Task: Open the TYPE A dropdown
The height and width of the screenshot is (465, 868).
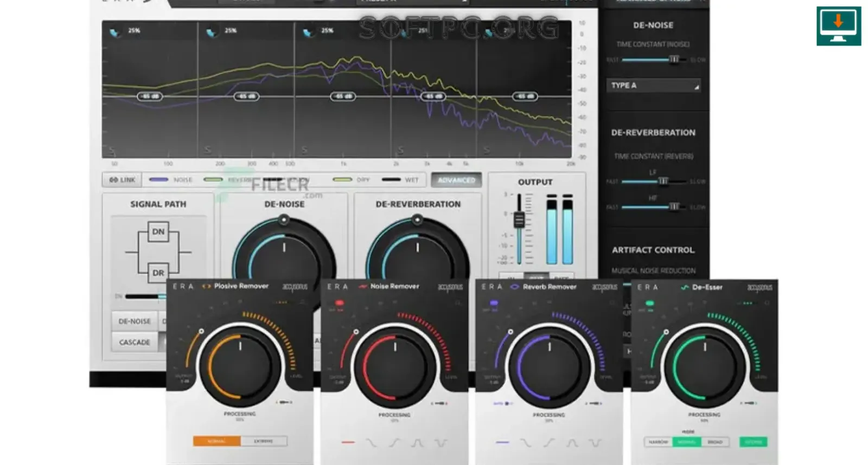Action: (653, 86)
